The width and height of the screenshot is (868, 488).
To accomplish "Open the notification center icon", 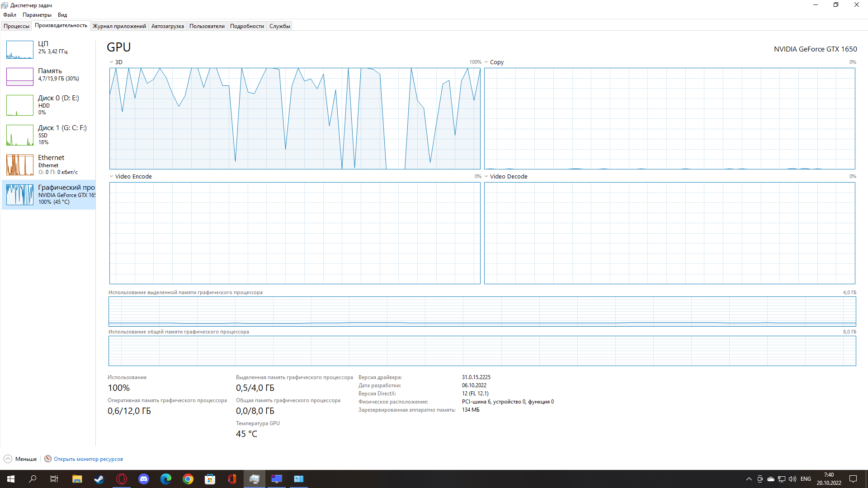I will pos(853,479).
